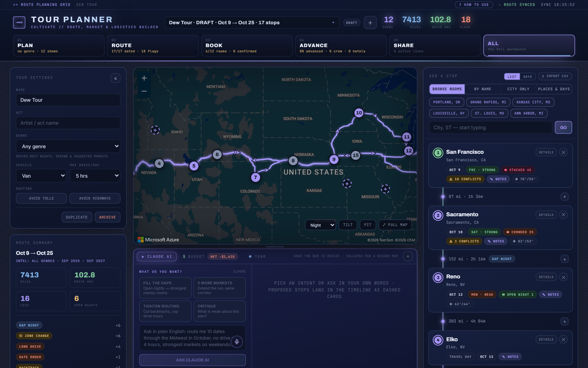The height and width of the screenshot is (368, 588).
Task: Open Full Map view
Action: click(x=395, y=225)
